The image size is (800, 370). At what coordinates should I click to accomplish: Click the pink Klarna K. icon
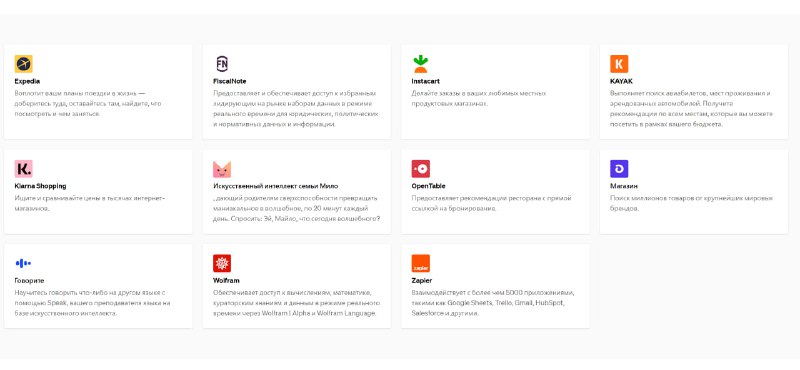click(23, 168)
